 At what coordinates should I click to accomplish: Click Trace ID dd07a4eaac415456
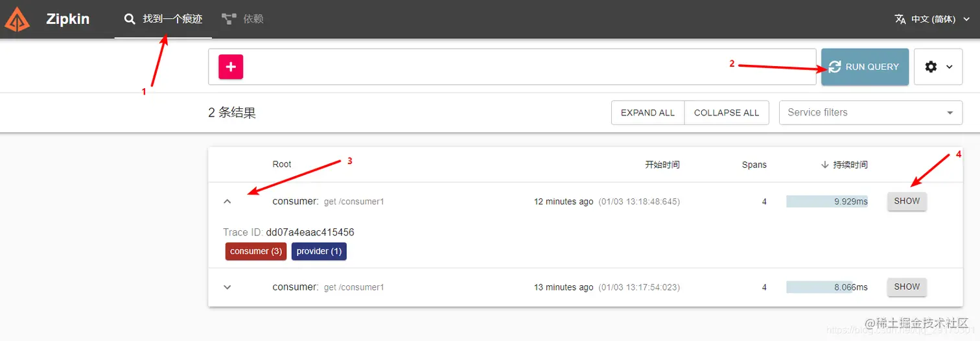click(x=288, y=232)
